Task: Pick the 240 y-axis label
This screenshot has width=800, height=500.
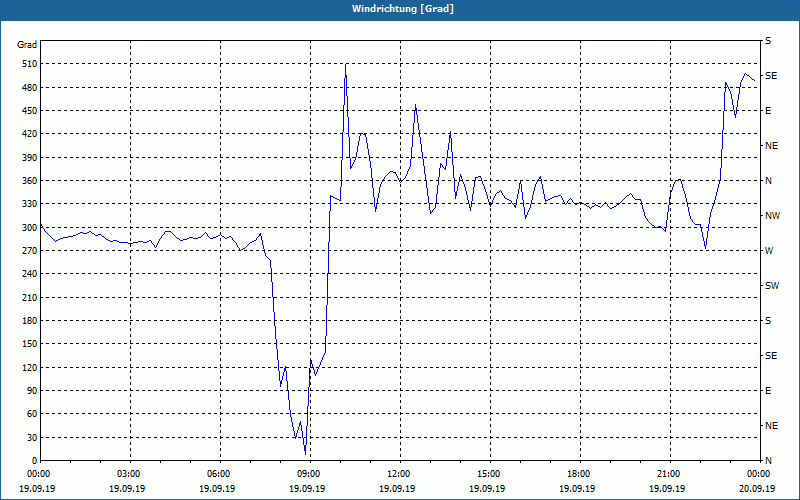Action: [30, 274]
